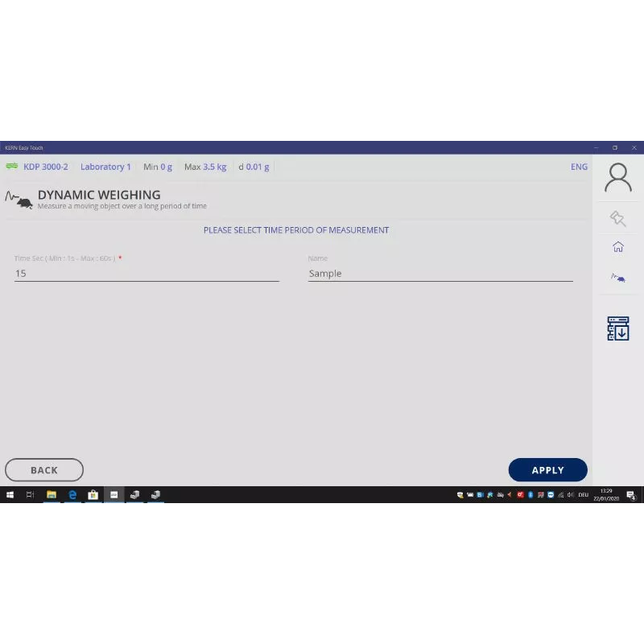
Task: Click the pin icon in sidebar
Action: 617,217
